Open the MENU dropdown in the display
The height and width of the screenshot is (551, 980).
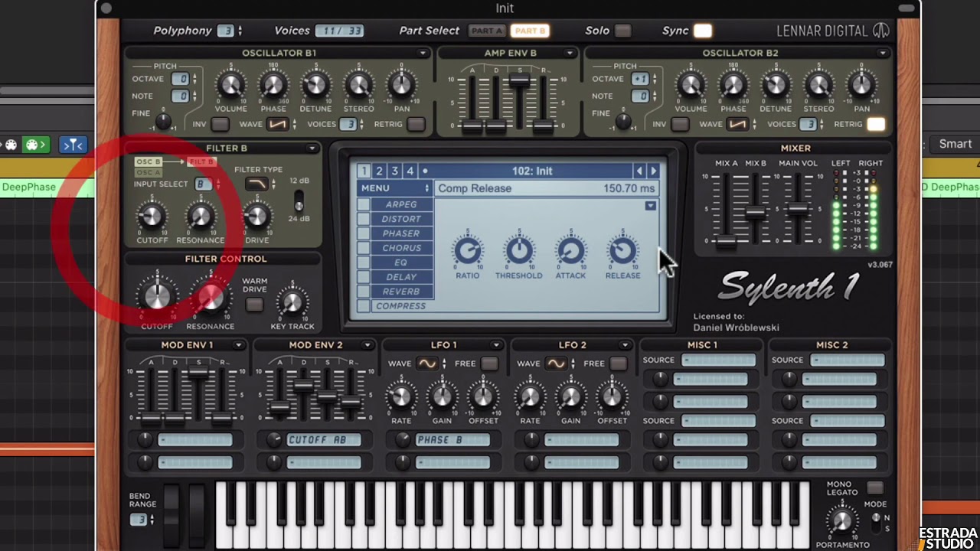click(394, 188)
